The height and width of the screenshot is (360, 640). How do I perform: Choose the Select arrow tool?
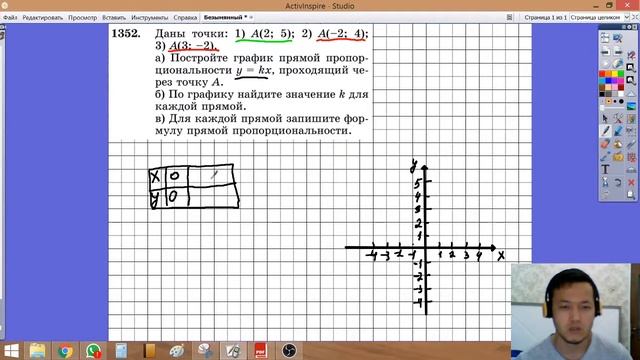[605, 119]
